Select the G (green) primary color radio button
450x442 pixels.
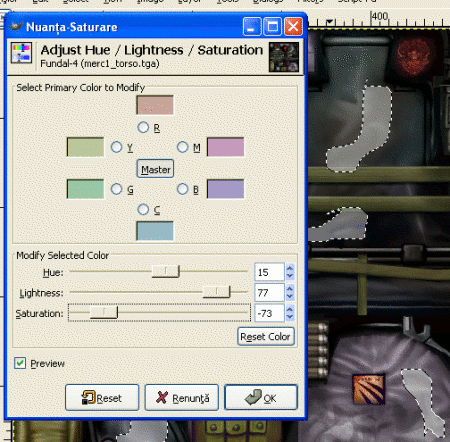point(116,189)
